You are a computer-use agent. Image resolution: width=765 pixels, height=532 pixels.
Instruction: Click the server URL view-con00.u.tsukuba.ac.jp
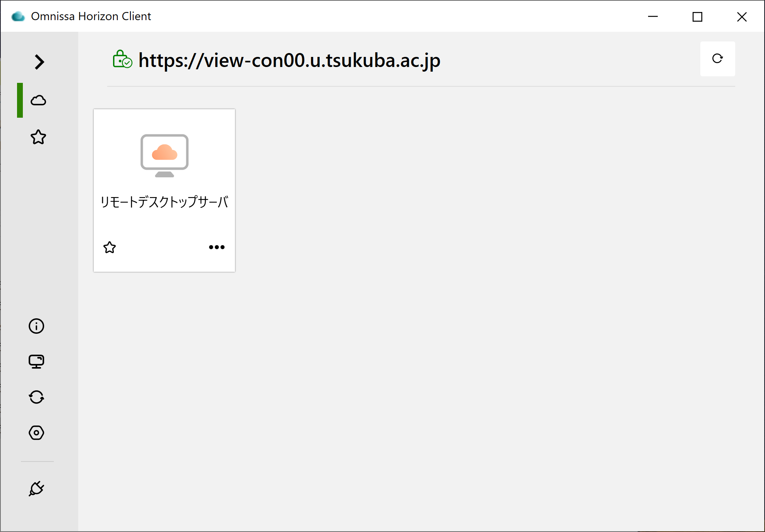pos(289,60)
